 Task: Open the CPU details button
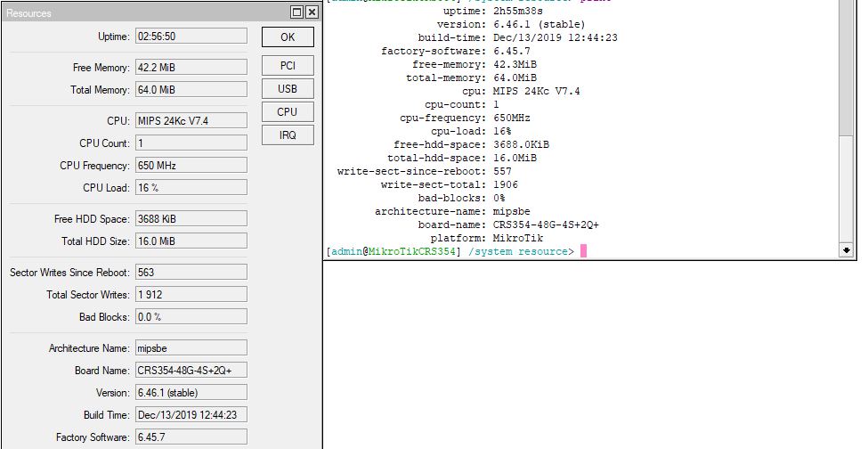click(288, 112)
